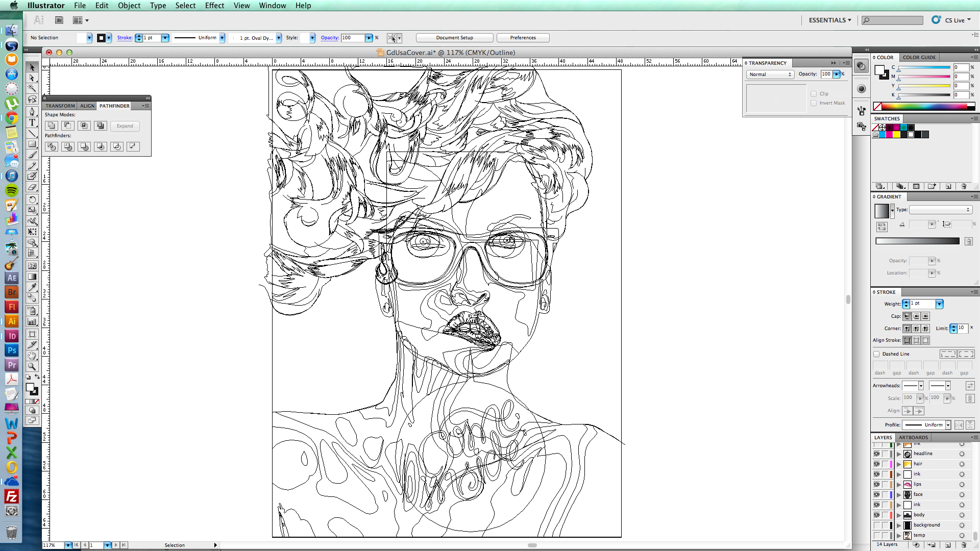
Task: Select the Zoom magnifier tool
Action: pos(32,366)
